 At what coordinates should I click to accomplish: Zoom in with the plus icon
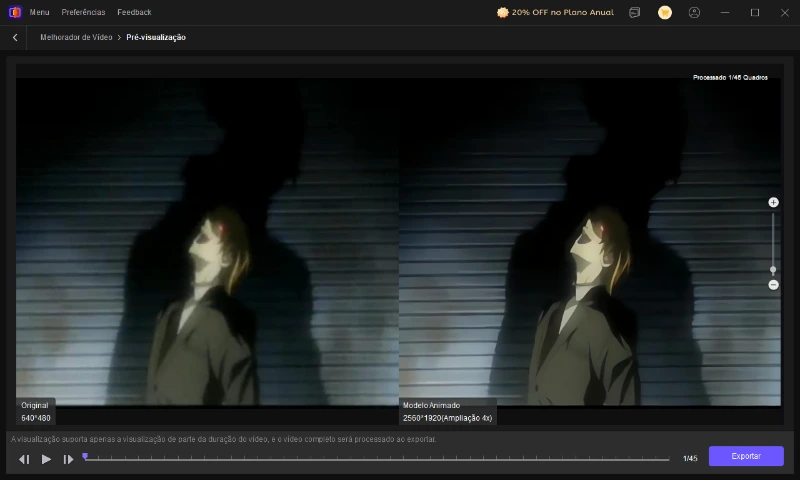[x=773, y=203]
